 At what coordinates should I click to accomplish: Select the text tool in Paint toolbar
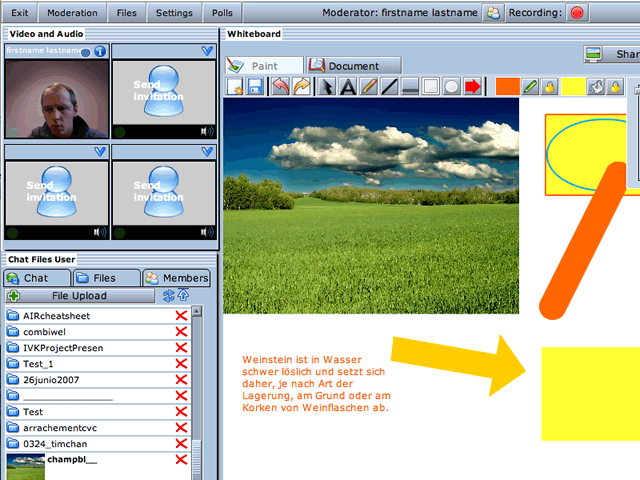(347, 87)
